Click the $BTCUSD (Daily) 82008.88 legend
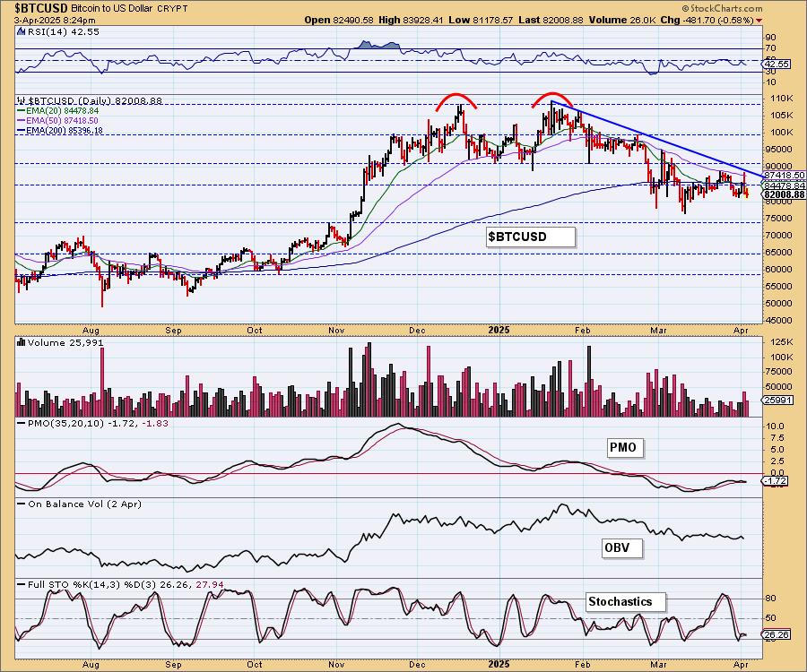807x672 pixels. (95, 100)
